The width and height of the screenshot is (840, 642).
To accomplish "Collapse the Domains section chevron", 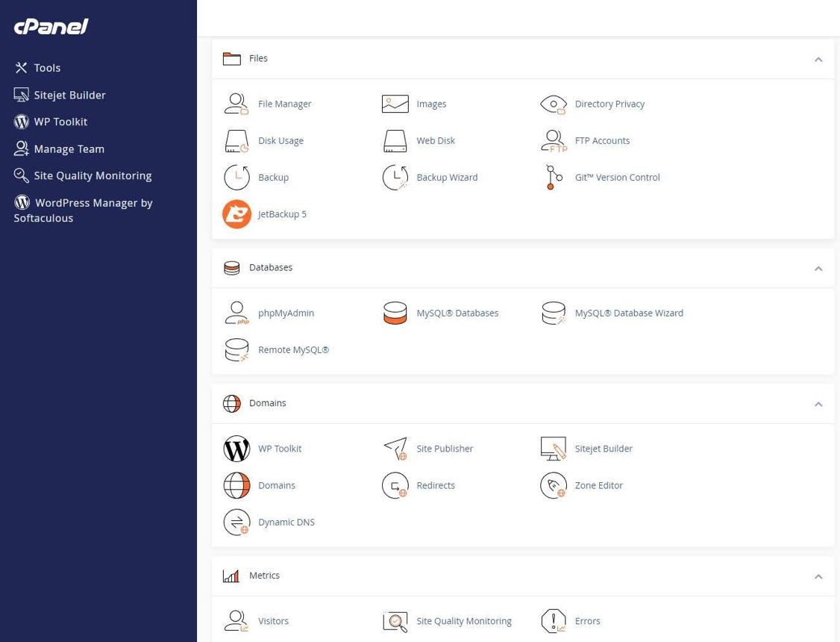I will [818, 404].
